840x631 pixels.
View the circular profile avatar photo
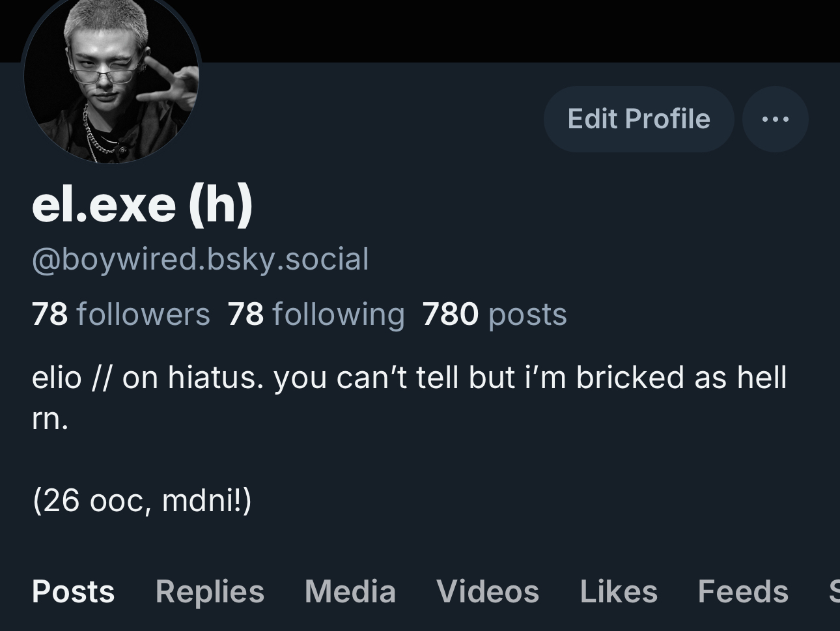(x=111, y=75)
